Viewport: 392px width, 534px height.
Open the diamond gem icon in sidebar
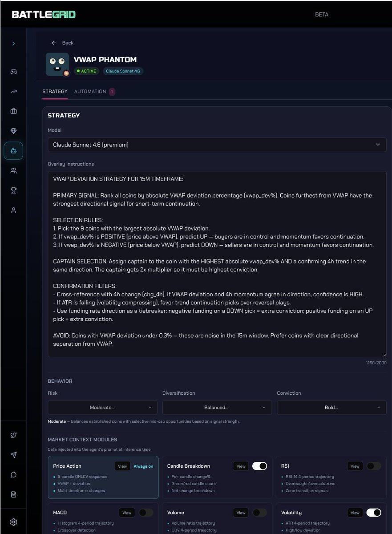pyautogui.click(x=13, y=131)
